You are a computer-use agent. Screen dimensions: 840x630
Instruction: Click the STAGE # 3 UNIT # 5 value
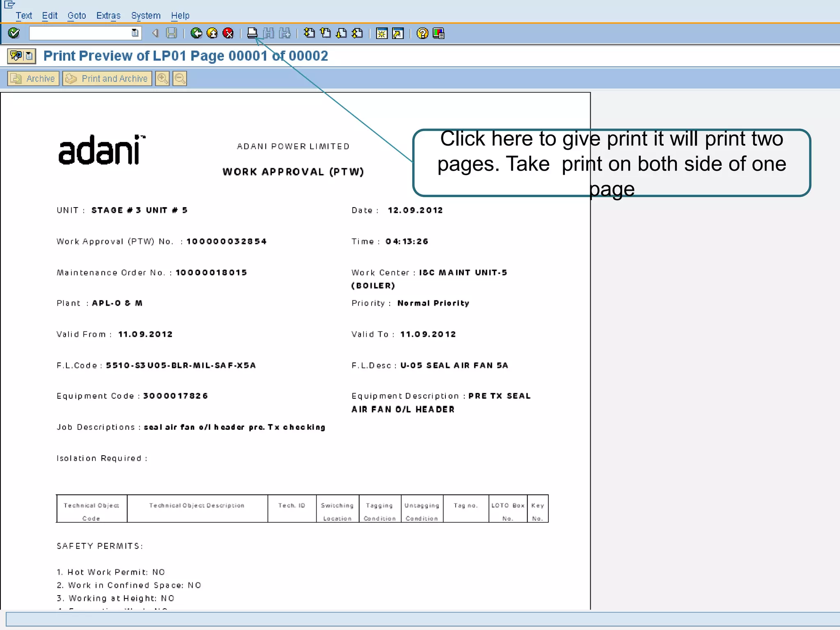click(x=139, y=210)
